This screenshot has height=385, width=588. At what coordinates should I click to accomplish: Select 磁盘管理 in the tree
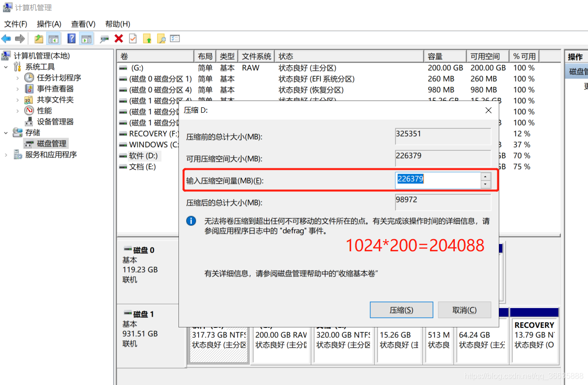[52, 143]
